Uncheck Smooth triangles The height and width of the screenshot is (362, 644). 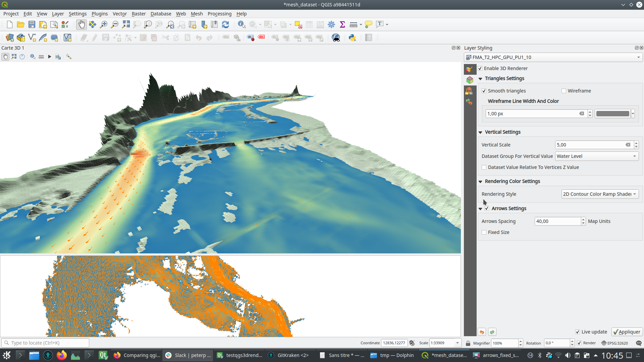point(484,91)
